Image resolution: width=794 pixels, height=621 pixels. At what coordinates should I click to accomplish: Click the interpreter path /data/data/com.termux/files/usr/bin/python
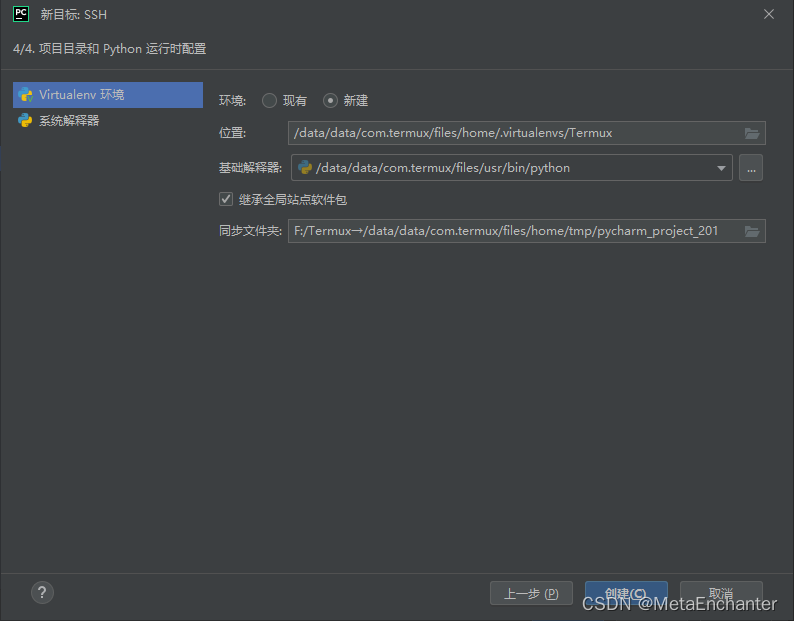[443, 168]
